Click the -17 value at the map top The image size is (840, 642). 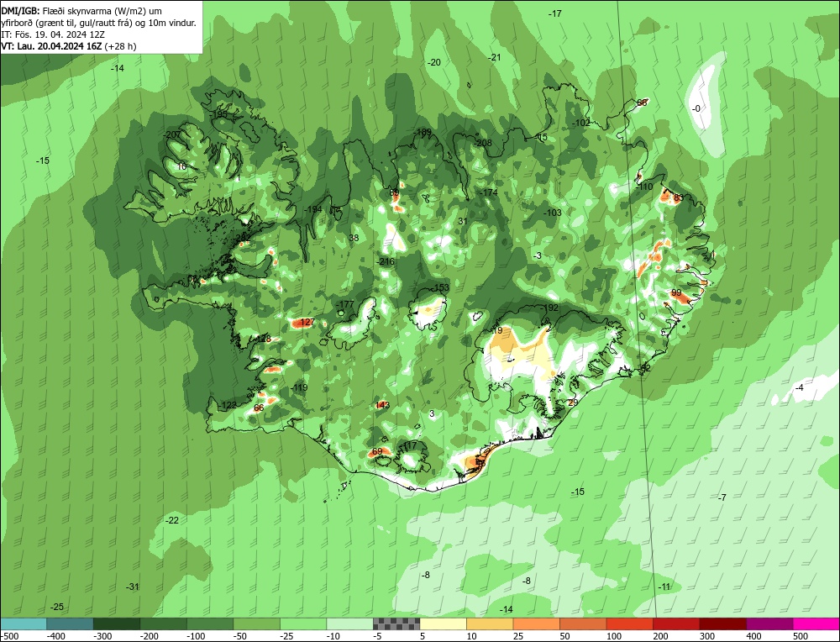click(x=555, y=13)
